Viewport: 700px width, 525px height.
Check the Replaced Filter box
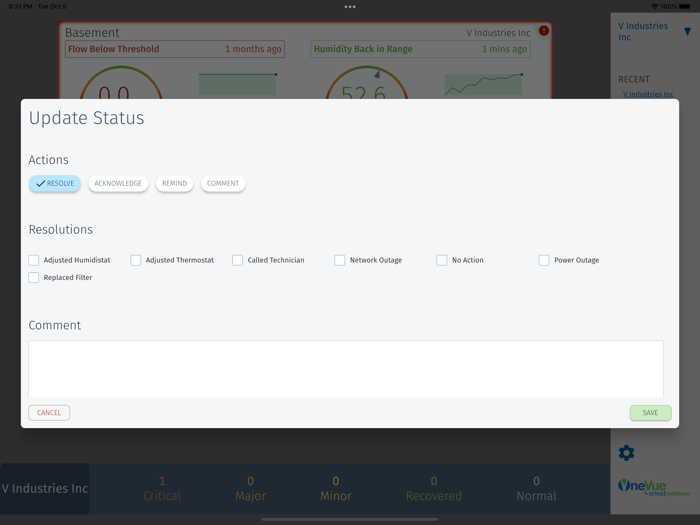pyautogui.click(x=33, y=278)
